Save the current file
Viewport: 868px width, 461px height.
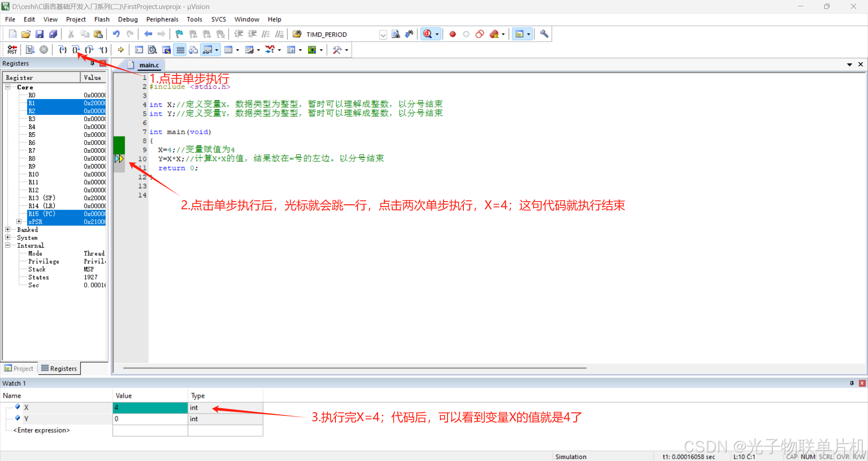tap(40, 34)
